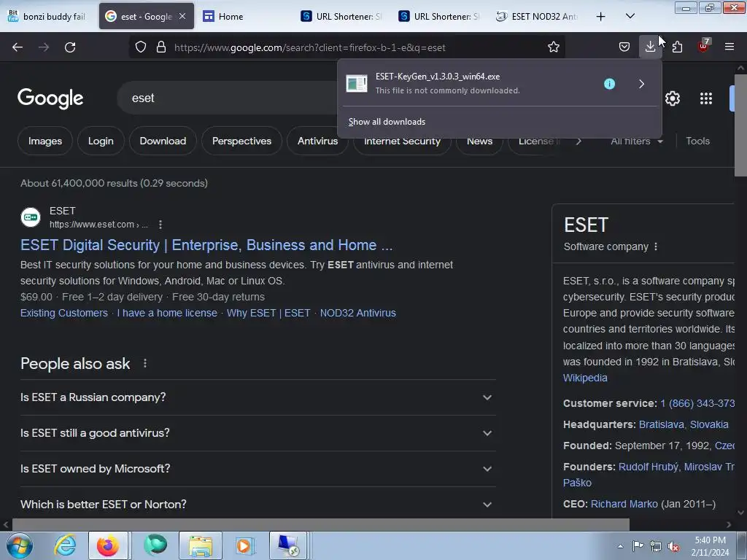Open the Bratislava, Slovakia headquarters link

pos(684,424)
